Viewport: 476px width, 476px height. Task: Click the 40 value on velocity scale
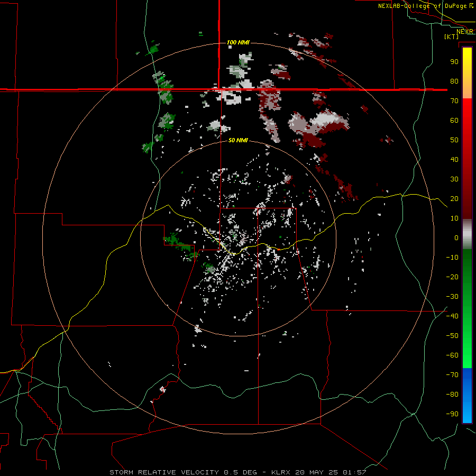pyautogui.click(x=454, y=159)
